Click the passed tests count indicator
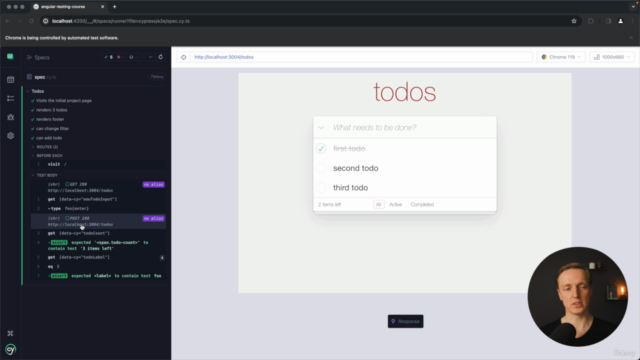640x360 pixels. pos(109,57)
